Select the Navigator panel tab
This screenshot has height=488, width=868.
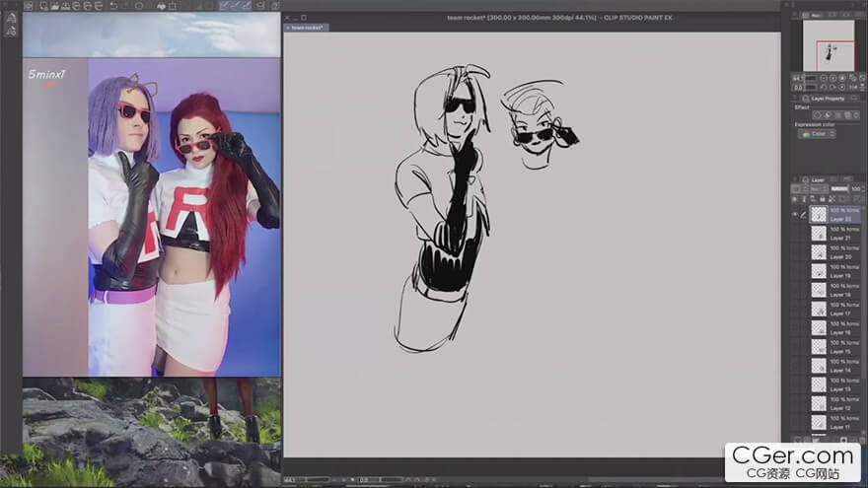pos(813,15)
